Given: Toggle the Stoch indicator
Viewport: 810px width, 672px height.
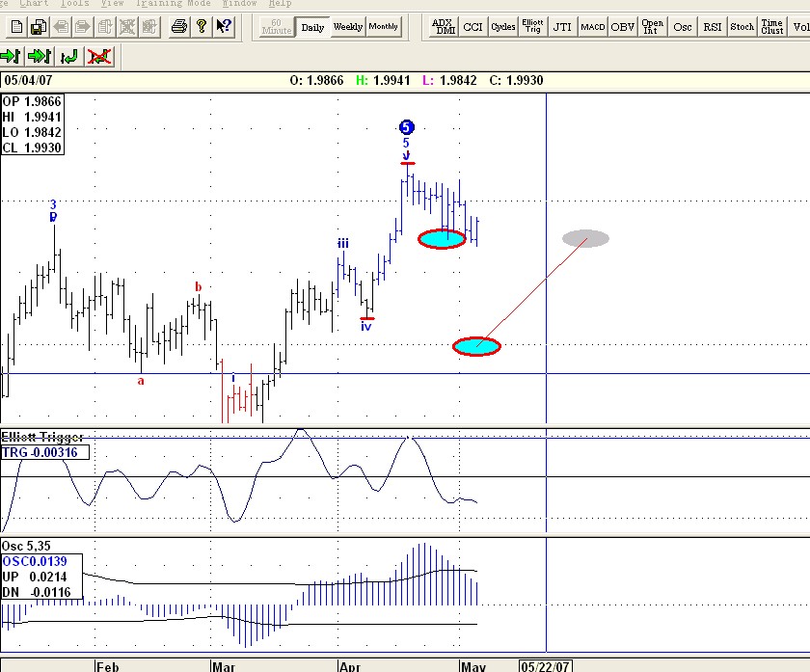Looking at the screenshot, I should [742, 27].
